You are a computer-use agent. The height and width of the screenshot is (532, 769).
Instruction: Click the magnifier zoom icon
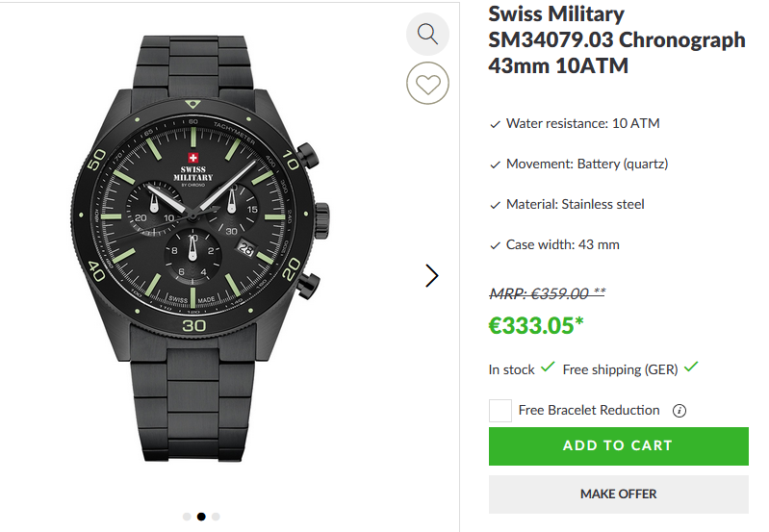pos(428,35)
